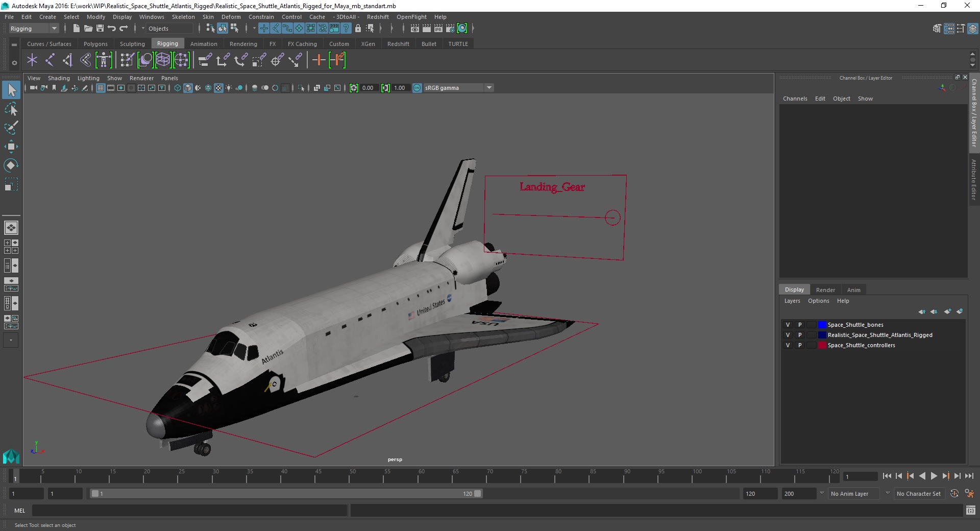Open the No Character Set dropdown
The height and width of the screenshot is (531, 980).
919,494
